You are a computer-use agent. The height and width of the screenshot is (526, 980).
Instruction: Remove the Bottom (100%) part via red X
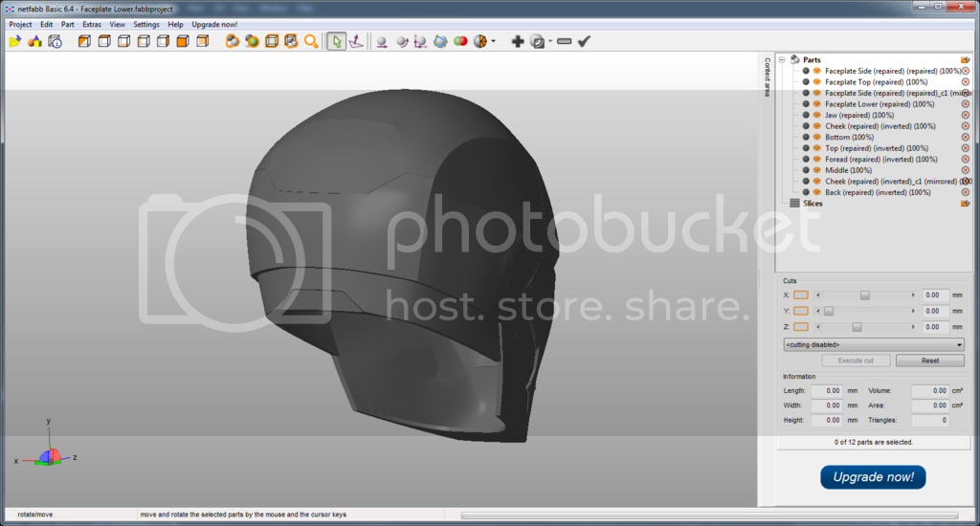click(965, 138)
